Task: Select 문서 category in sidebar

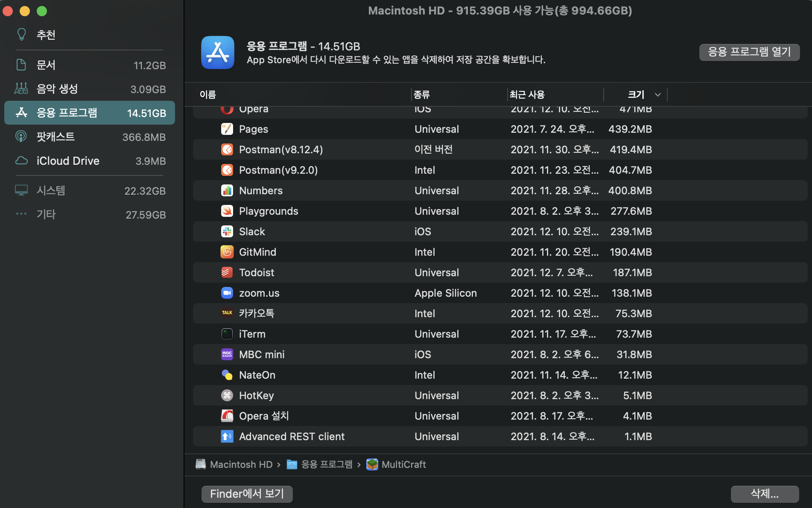Action: click(x=90, y=65)
